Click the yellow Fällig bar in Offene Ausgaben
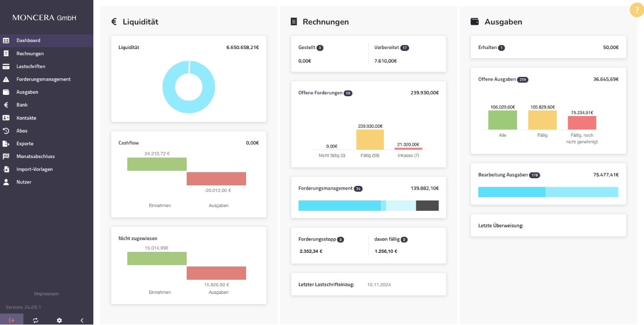This screenshot has width=644, height=325. pos(542,120)
